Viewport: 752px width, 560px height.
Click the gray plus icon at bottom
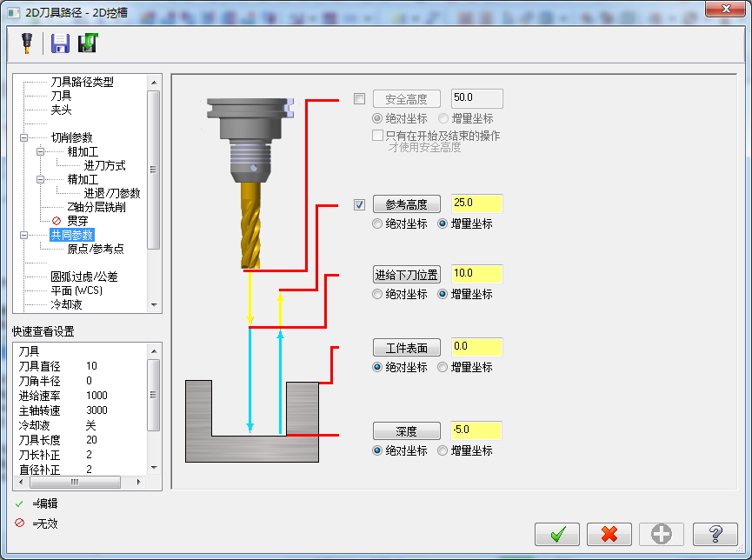(x=662, y=534)
